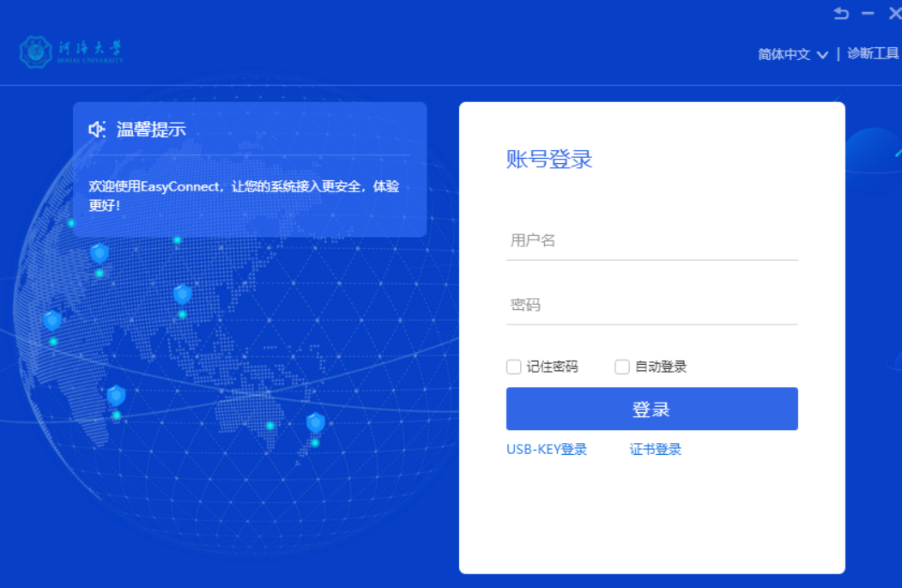Click the 欢迎使用EasyConnect welcome message
This screenshot has height=588, width=902.
(x=244, y=196)
